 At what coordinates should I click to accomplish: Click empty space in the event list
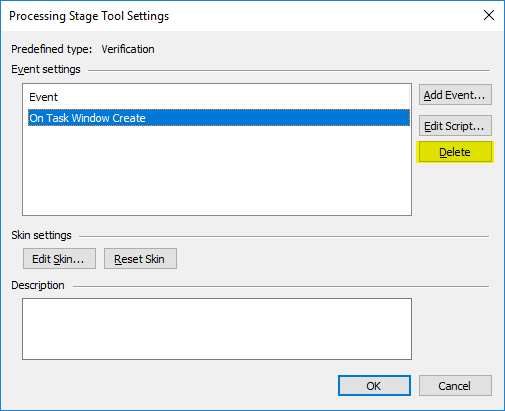click(x=217, y=170)
